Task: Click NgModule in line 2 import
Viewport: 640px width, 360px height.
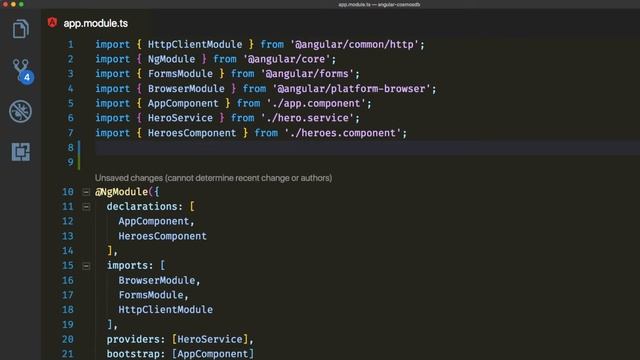Action: click(x=171, y=59)
